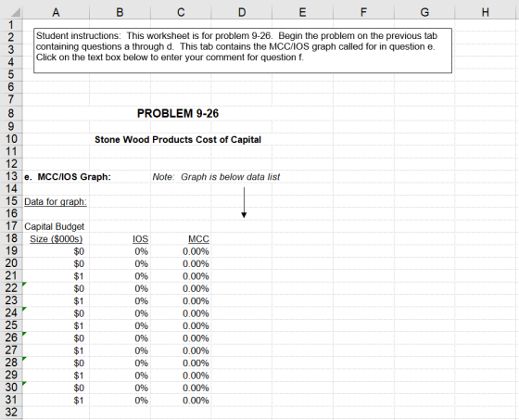This screenshot has width=519, height=420.
Task: Select column G header
Action: click(424, 12)
